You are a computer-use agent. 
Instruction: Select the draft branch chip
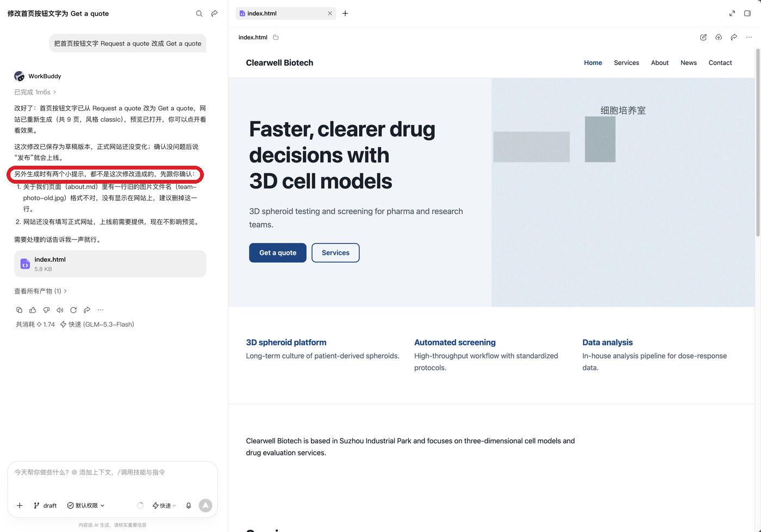(x=45, y=505)
